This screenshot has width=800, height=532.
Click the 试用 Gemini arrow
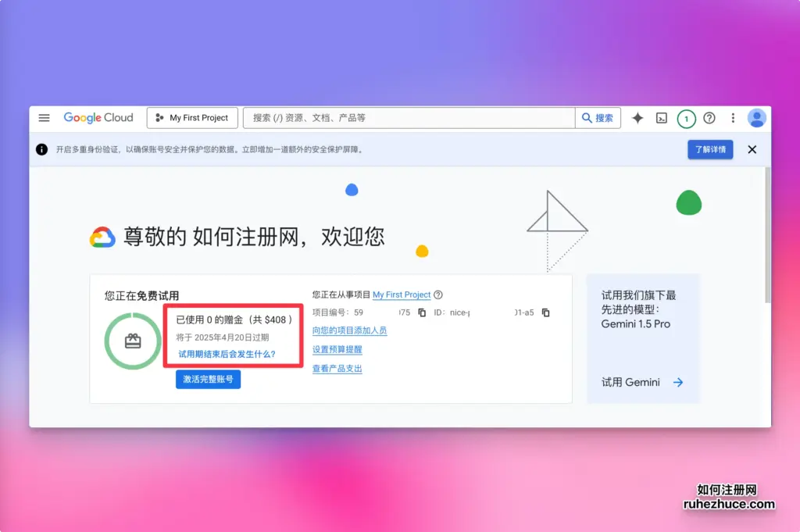pos(678,383)
